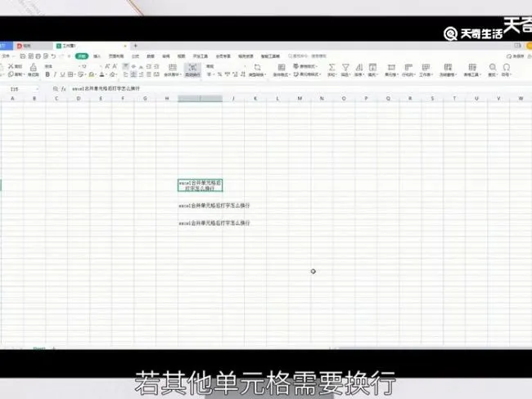Increase font size with larger A icon
This screenshot has width=532, height=399.
(107, 66)
